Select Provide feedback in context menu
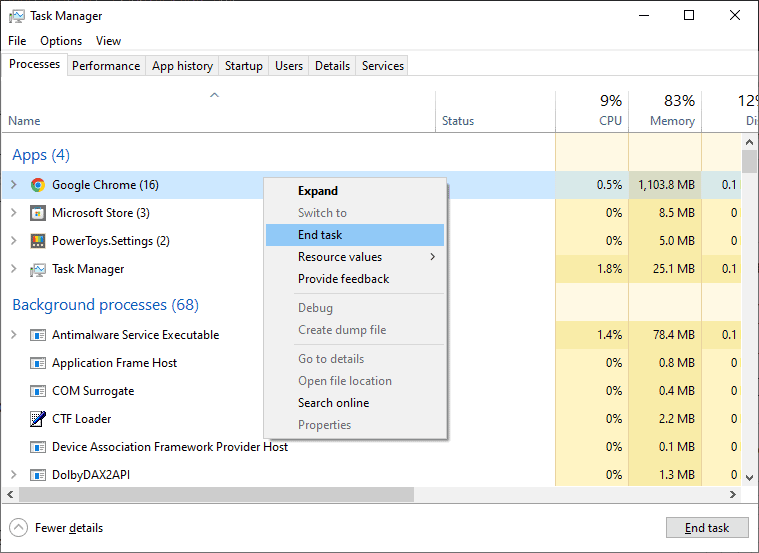 [x=355, y=279]
